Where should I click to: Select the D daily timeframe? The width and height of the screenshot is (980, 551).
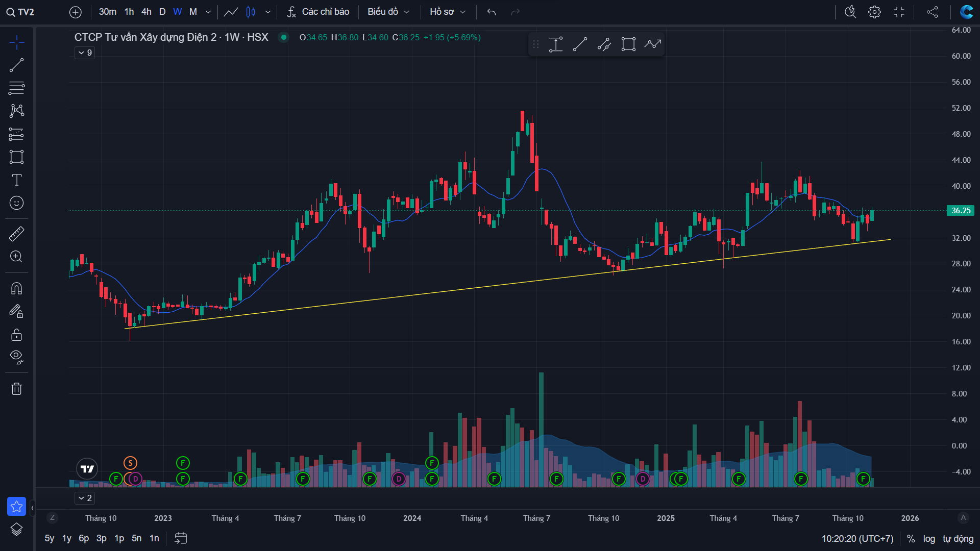[162, 12]
